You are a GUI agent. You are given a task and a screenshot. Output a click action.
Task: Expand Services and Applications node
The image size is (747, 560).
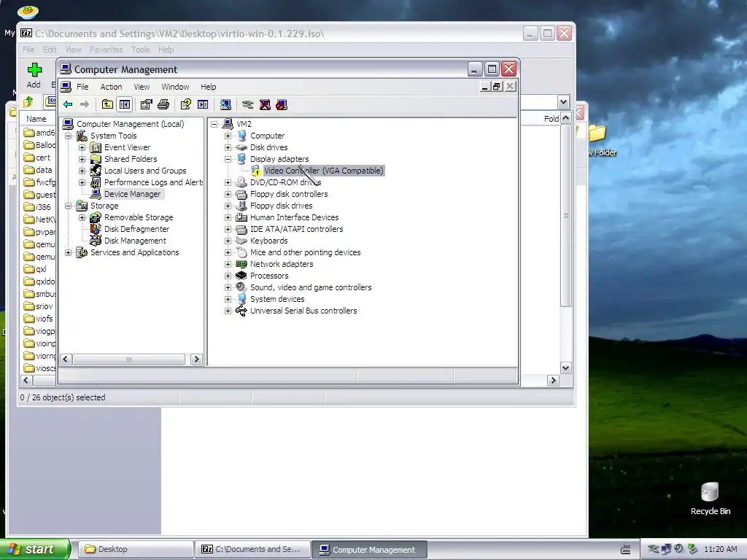pos(68,252)
